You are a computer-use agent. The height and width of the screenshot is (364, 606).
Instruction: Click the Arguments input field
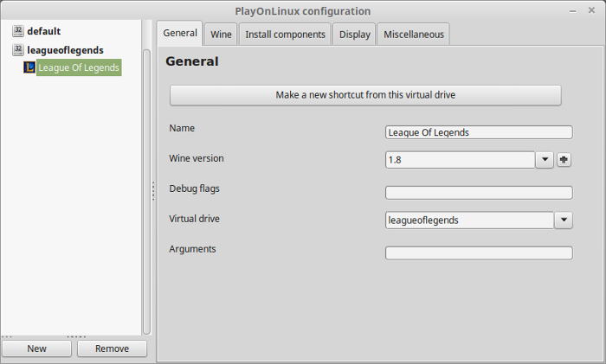(x=479, y=252)
